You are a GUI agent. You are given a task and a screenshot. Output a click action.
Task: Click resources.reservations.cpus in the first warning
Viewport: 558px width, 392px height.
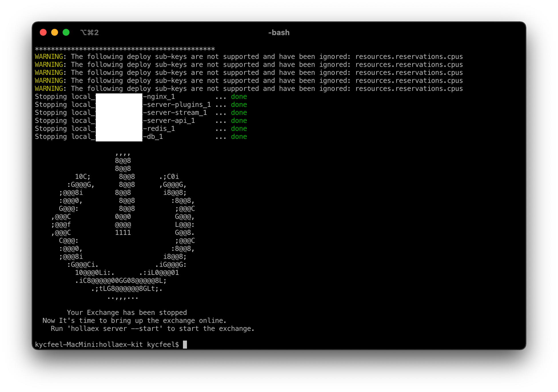tap(409, 57)
